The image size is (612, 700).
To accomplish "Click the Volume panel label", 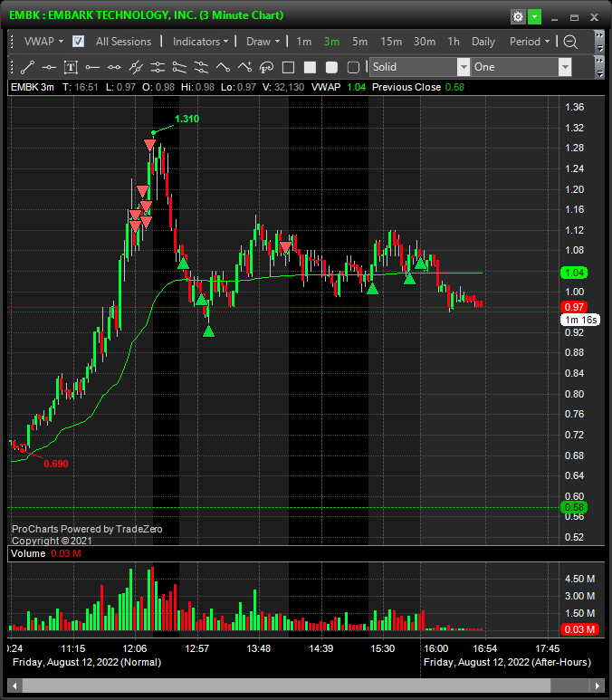I will coord(28,553).
